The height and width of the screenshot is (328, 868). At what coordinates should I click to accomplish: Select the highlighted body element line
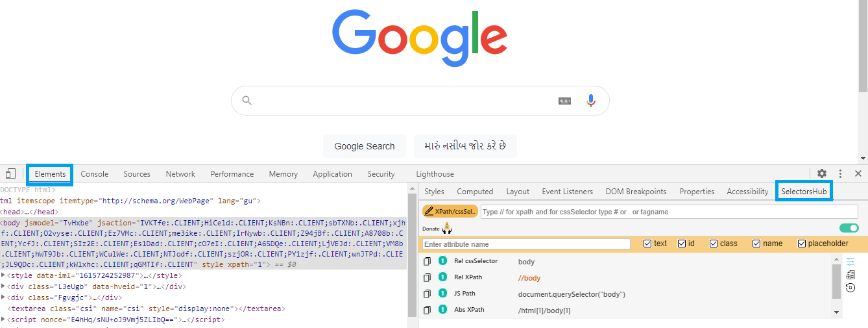[x=203, y=244]
